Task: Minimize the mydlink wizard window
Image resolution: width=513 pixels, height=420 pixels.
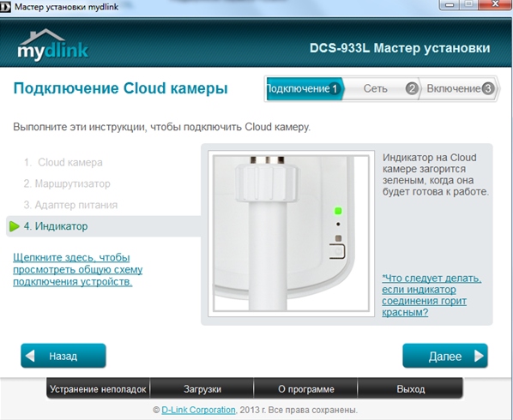Action: click(450, 4)
